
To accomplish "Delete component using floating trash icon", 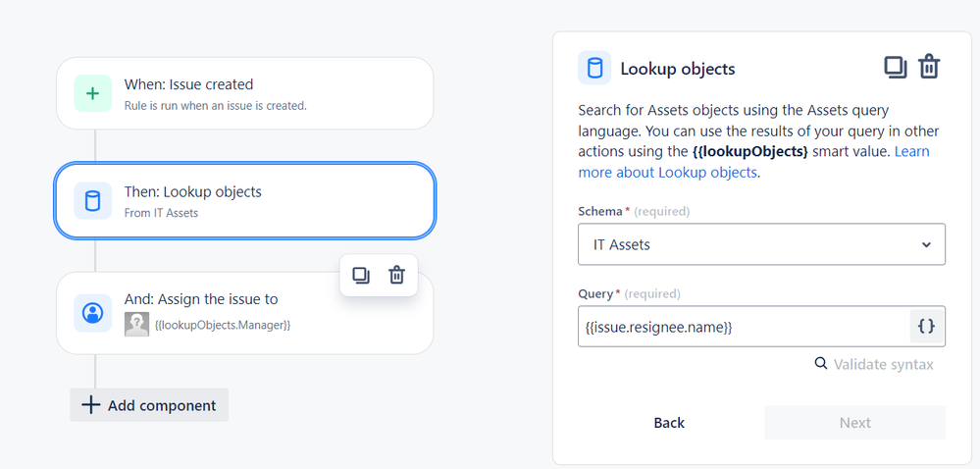I will (x=397, y=275).
